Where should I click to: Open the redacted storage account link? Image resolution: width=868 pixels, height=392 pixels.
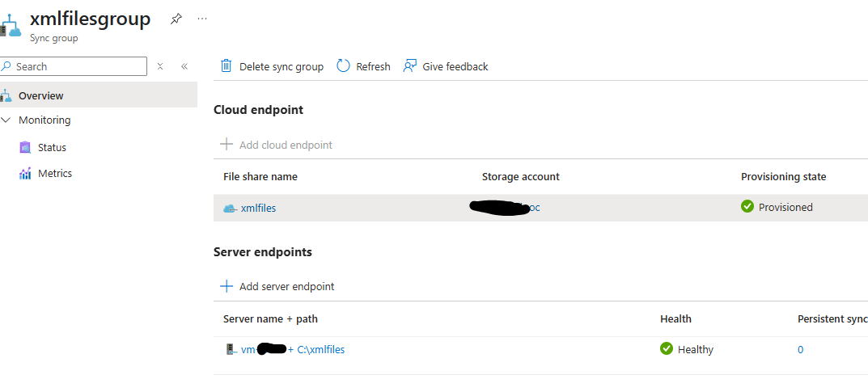[x=504, y=208]
